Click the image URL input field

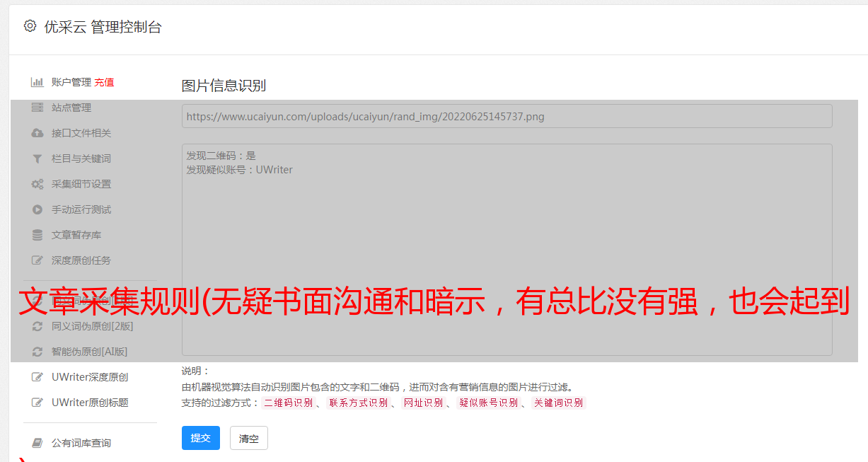pos(507,117)
